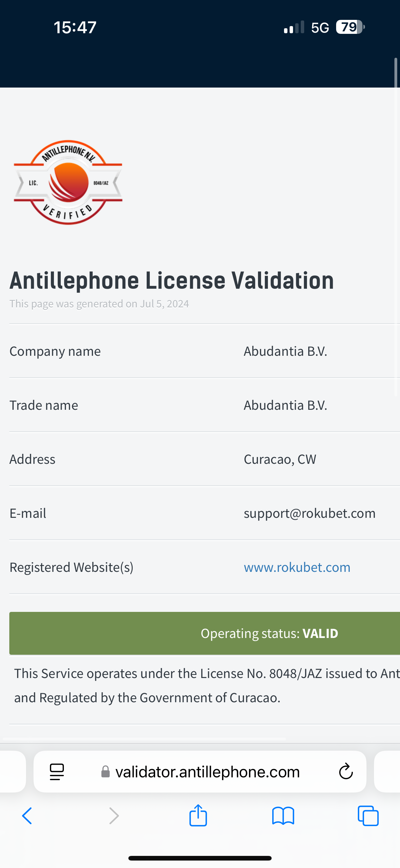Screen dimensions: 400x868
Task: Tap the battery indicator in status bar
Action: (x=350, y=27)
